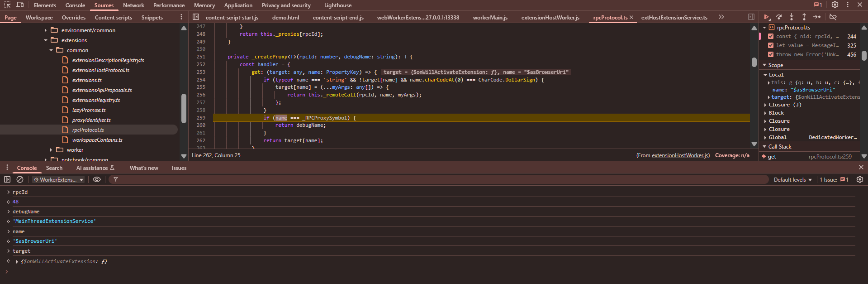Open proxyIdentifier.ts in the file tree
Image resolution: width=868 pixels, height=284 pixels.
point(91,120)
